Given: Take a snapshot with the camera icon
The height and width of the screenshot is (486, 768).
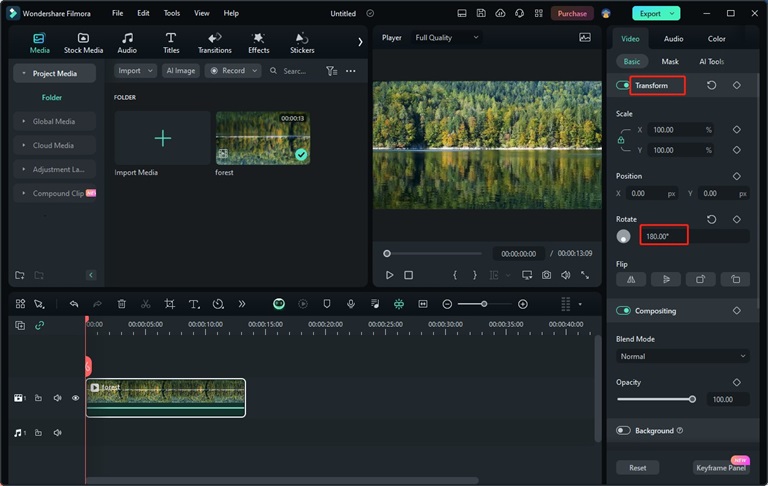Looking at the screenshot, I should coord(546,275).
